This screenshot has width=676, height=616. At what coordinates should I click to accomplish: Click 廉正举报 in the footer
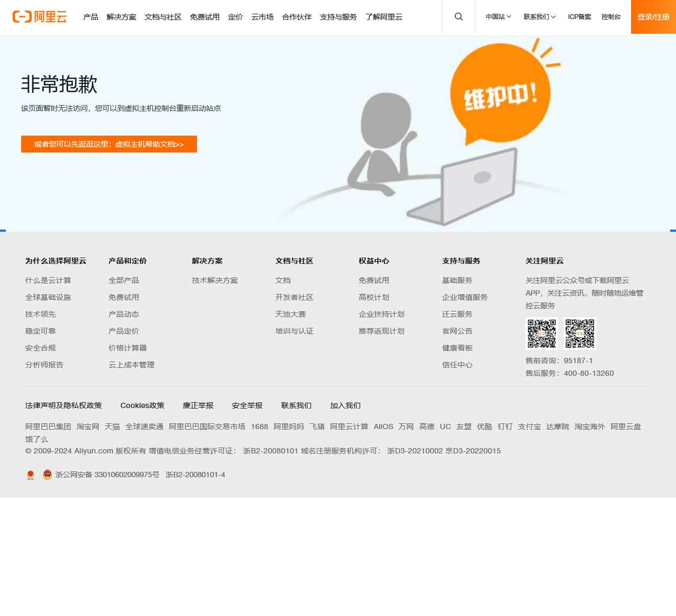point(198,405)
